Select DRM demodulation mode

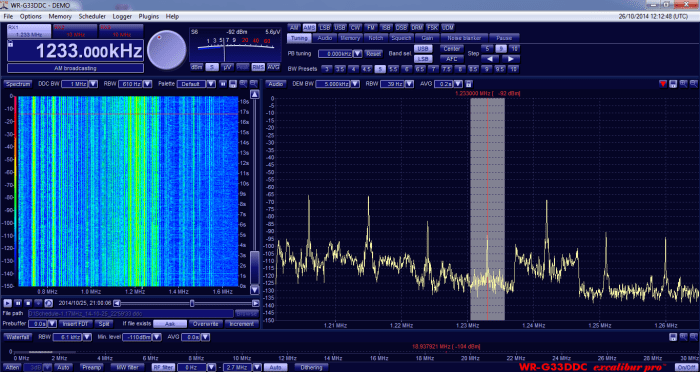pyautogui.click(x=417, y=27)
